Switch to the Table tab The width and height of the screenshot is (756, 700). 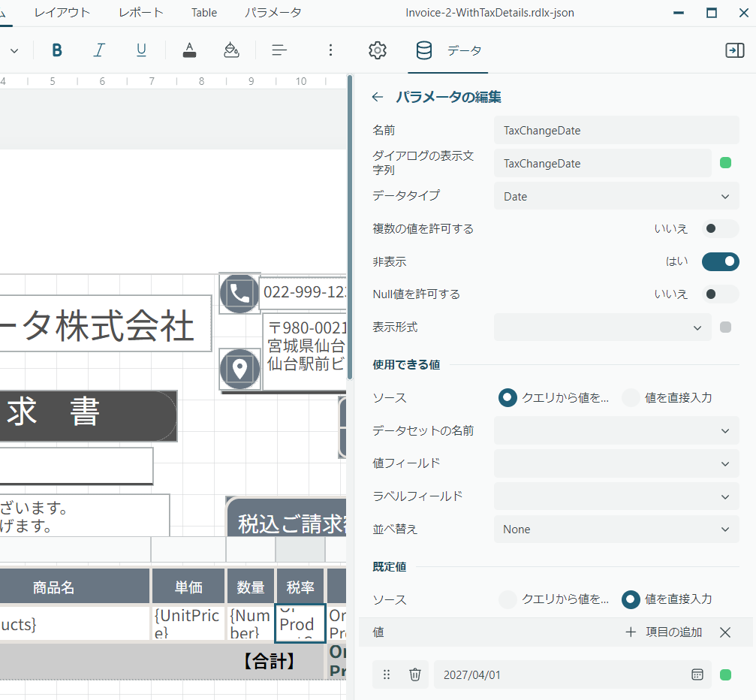point(204,13)
